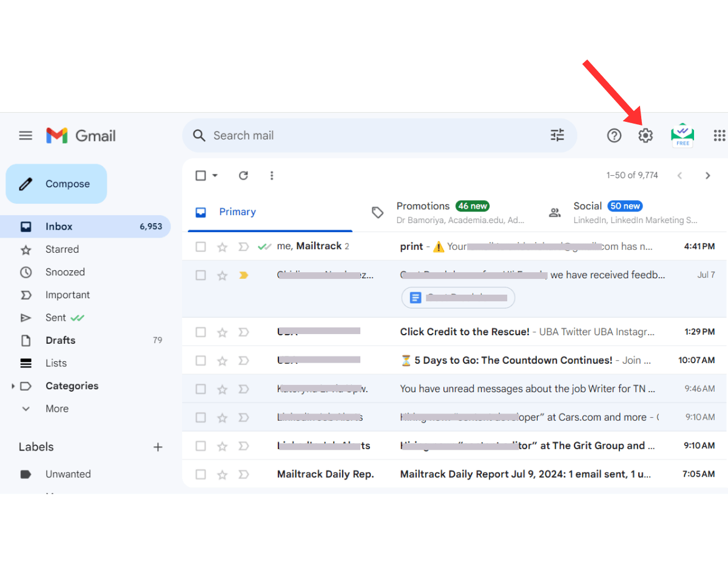Open the Settings gear icon
Screen dimensions: 728x582
645,136
